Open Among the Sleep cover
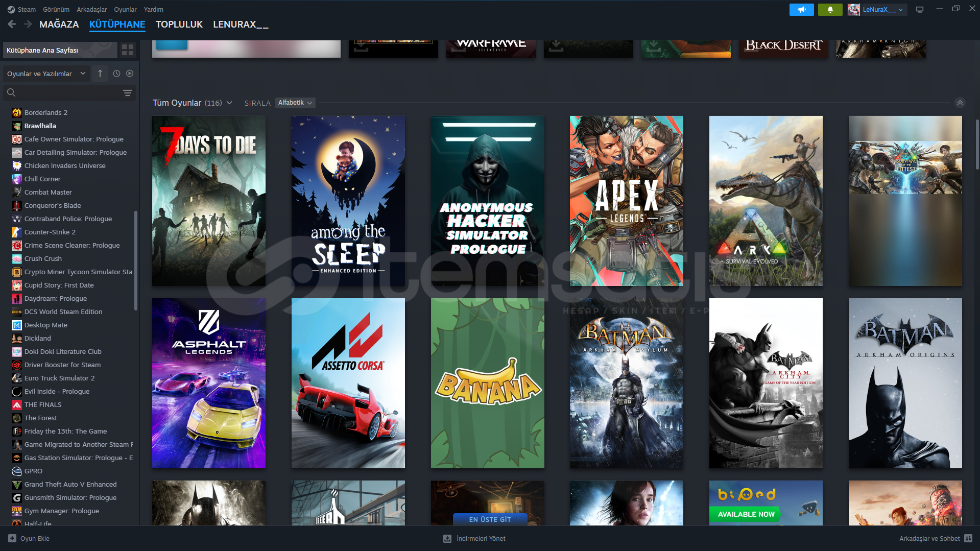 point(348,201)
